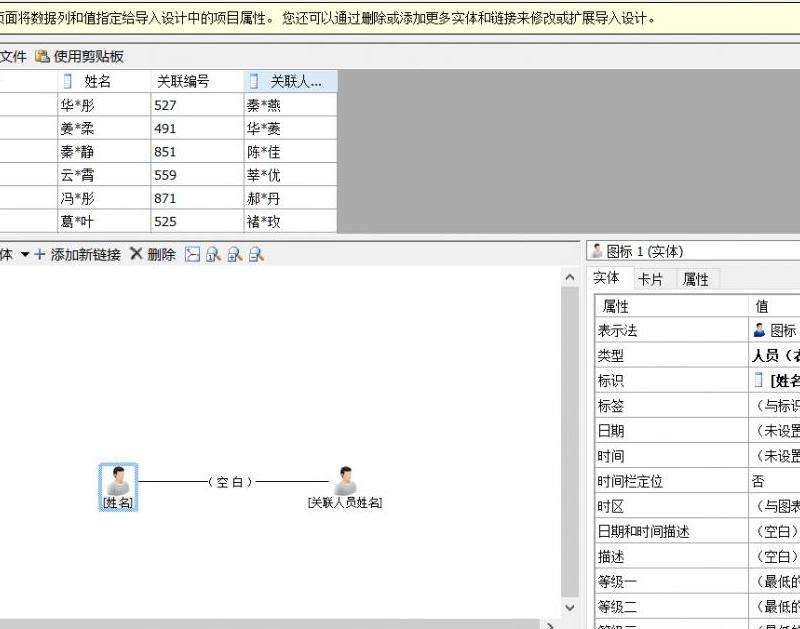
Task: Select the 时间 property row
Action: [697, 456]
